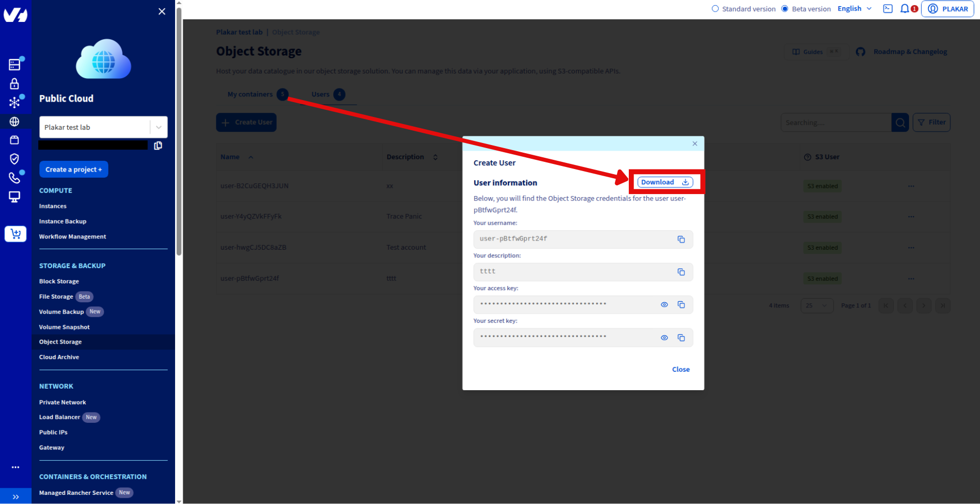Open the Public Cloud globe icon in sidebar
This screenshot has width=980, height=504.
[15, 121]
